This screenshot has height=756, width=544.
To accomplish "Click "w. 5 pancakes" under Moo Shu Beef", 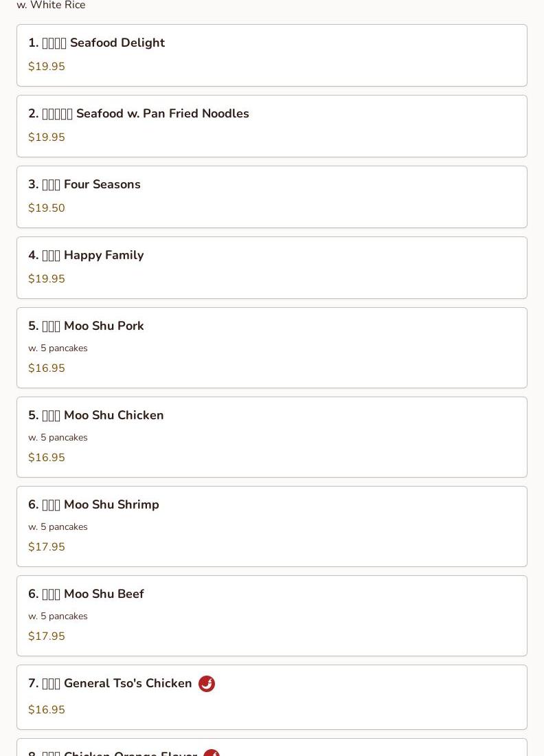I will click(x=58, y=616).
